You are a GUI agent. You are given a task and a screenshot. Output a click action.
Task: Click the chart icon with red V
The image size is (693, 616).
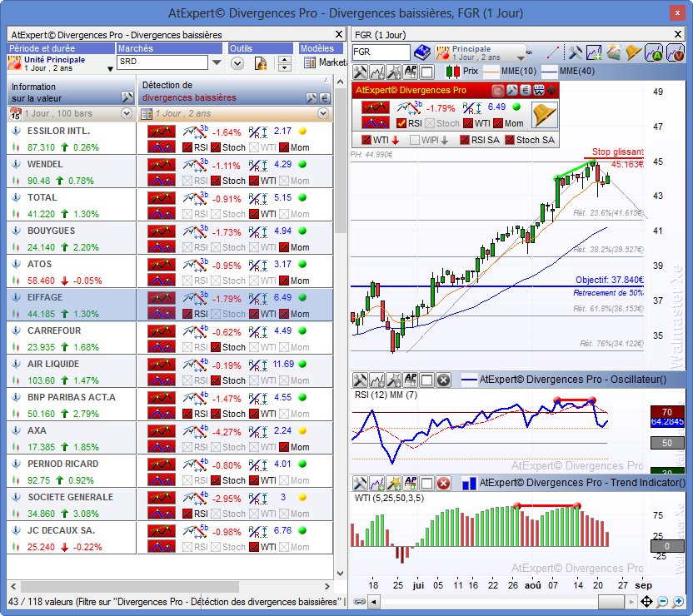pos(675,52)
